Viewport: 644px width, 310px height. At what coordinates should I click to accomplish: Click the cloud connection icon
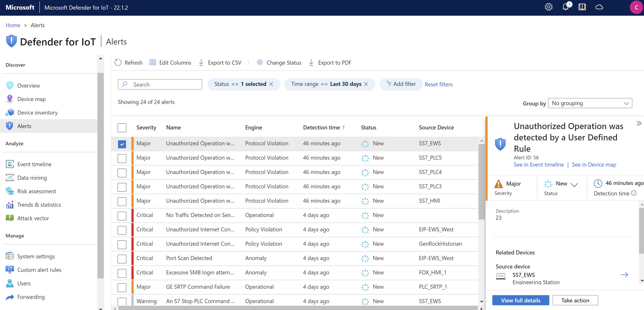[599, 7]
